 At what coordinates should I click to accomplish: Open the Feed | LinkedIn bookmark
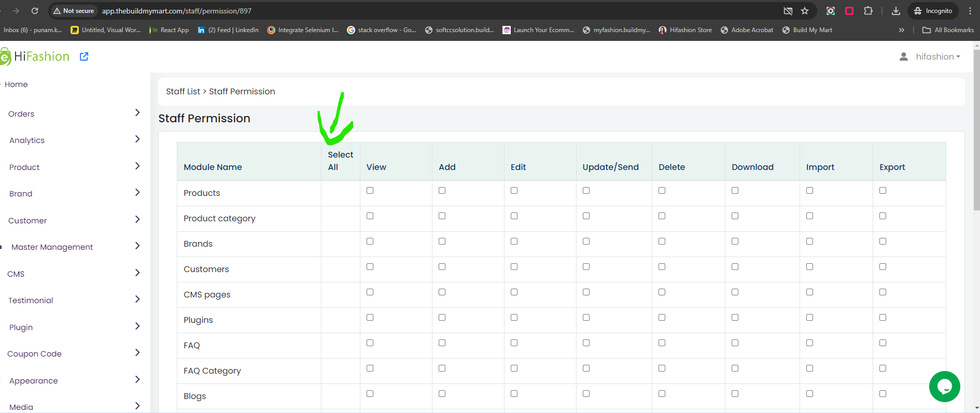[228, 30]
